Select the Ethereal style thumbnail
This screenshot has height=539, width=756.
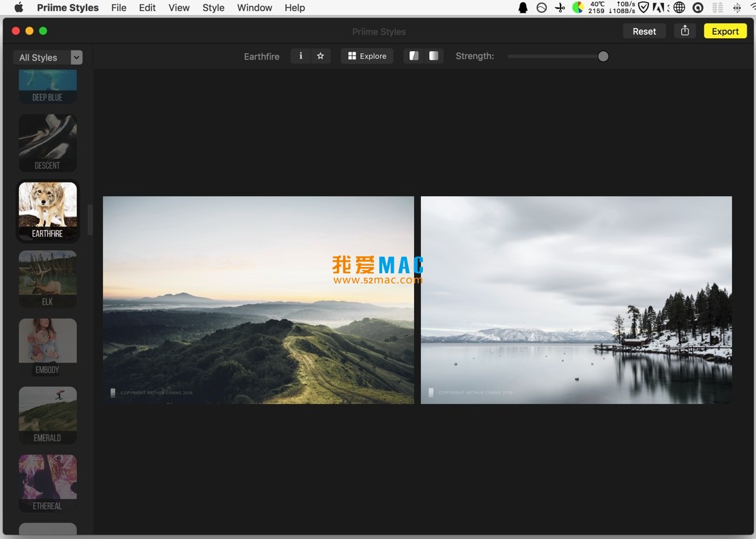point(48,483)
